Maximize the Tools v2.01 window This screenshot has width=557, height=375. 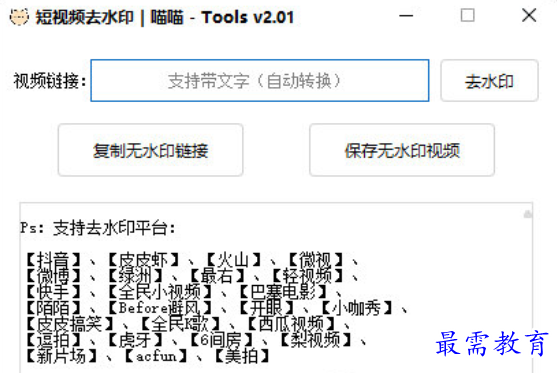point(467,16)
